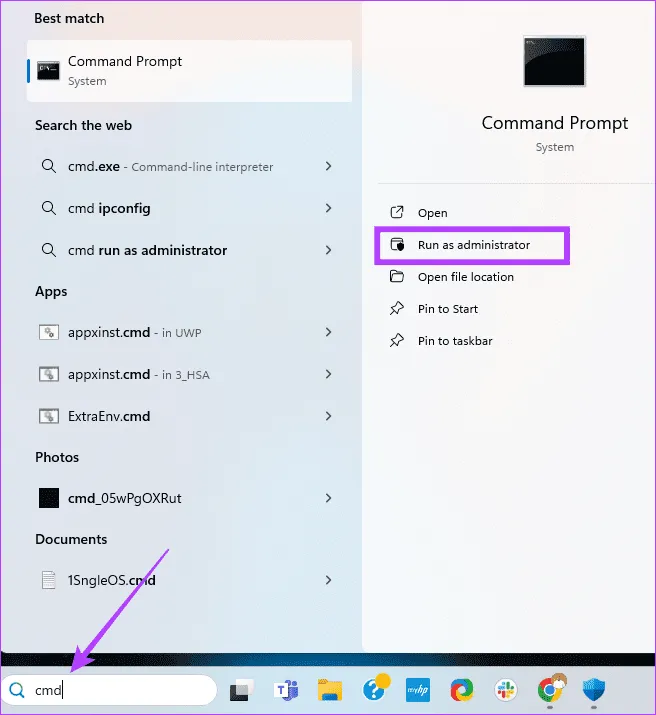Expand the cmd ipconfig suggestion arrow
656x715 pixels.
coord(328,208)
